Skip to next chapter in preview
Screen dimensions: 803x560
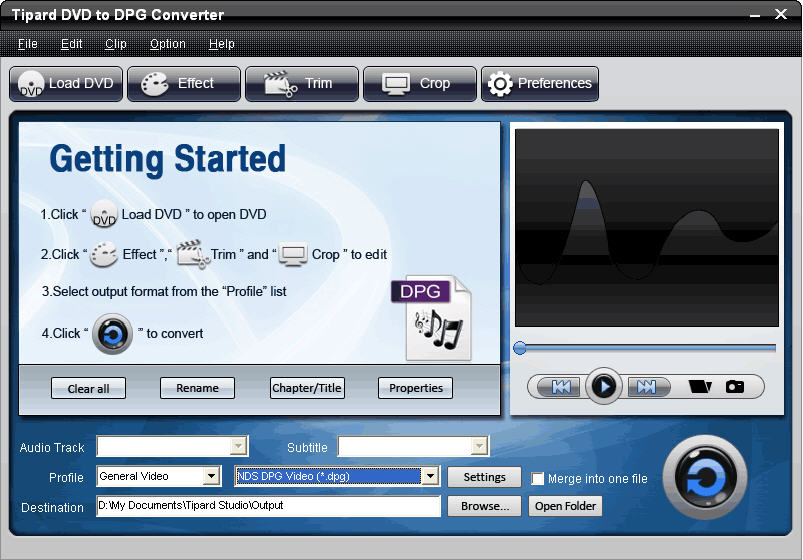pos(647,387)
